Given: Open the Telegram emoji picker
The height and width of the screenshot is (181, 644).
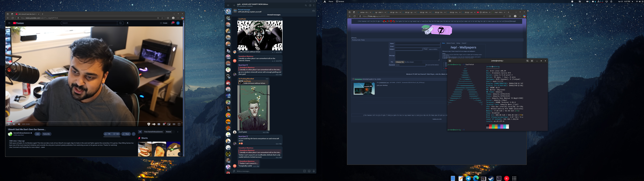Looking at the screenshot, I should (309, 171).
